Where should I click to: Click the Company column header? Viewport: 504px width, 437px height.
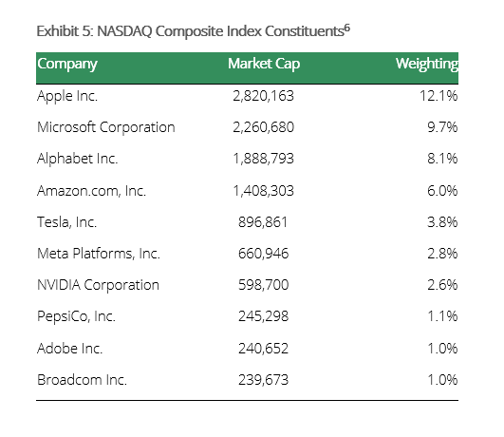click(67, 64)
